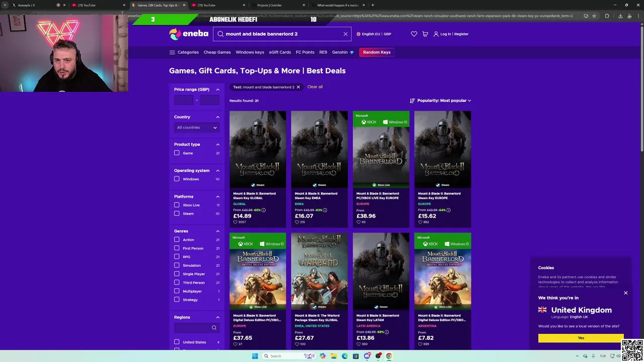
Task: Open File Explorer from the taskbar
Action: pyautogui.click(x=334, y=356)
